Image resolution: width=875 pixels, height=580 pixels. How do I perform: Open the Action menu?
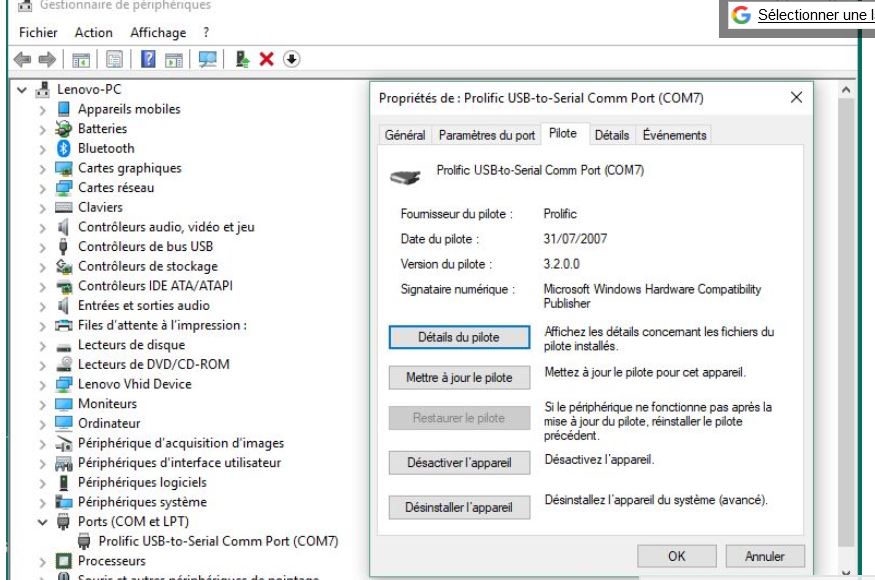(x=94, y=32)
